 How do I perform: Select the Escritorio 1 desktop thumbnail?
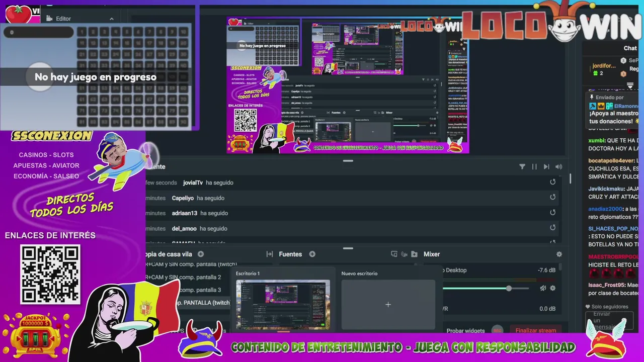(283, 305)
